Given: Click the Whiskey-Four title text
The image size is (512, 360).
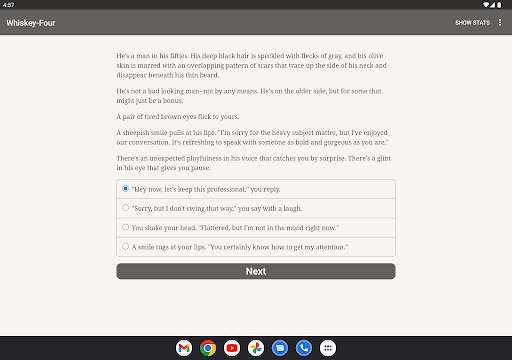Looking at the screenshot, I should (31, 23).
